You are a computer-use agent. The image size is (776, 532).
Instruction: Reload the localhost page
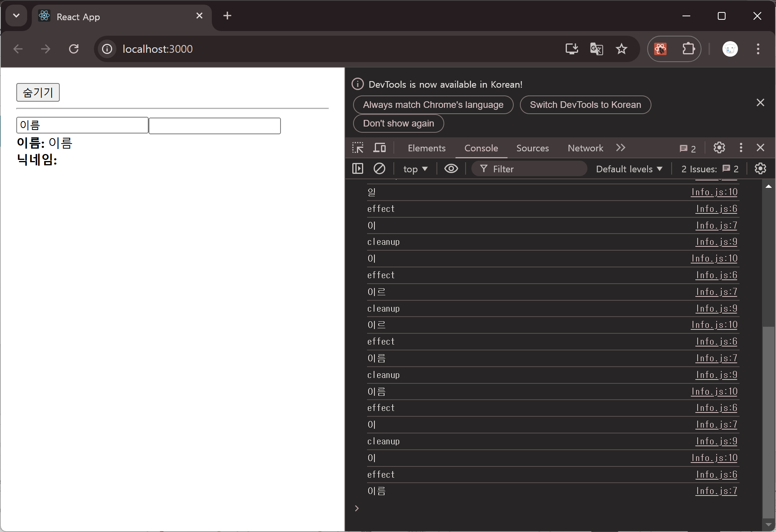pyautogui.click(x=74, y=49)
